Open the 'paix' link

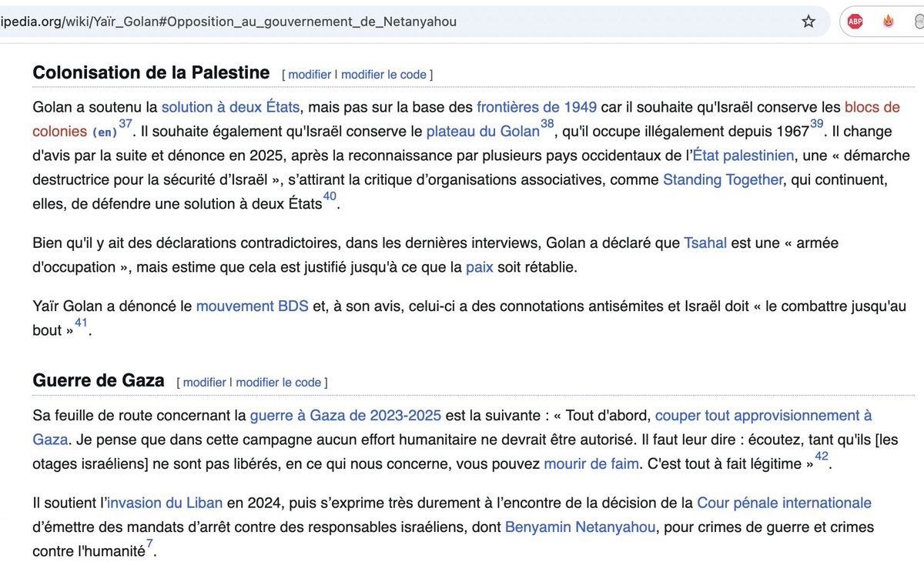(479, 268)
